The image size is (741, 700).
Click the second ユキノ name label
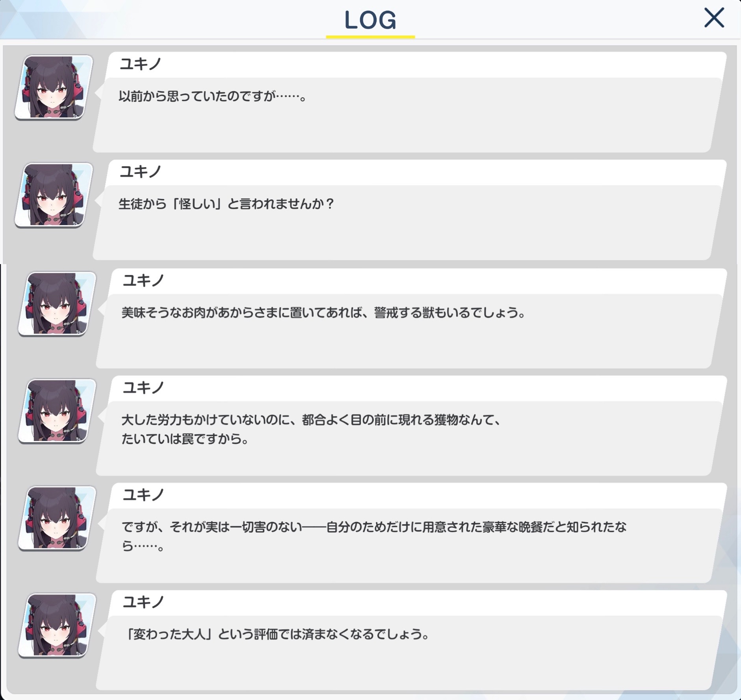tap(141, 171)
